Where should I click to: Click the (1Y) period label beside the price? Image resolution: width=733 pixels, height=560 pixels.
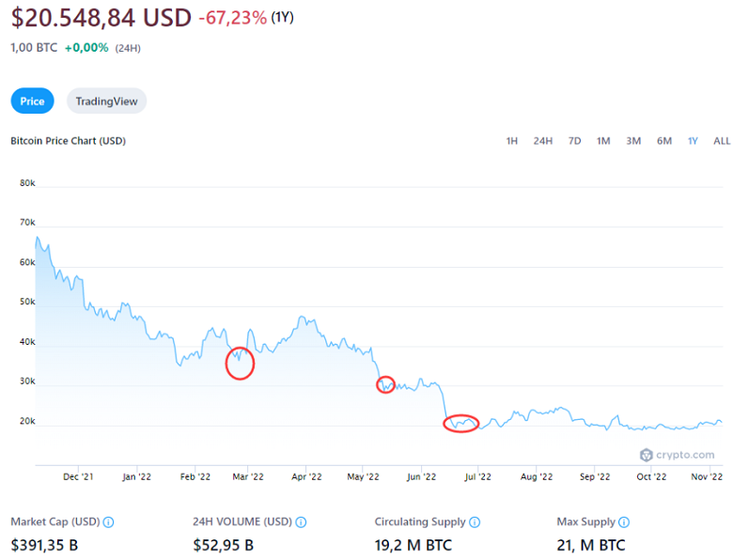tap(282, 17)
